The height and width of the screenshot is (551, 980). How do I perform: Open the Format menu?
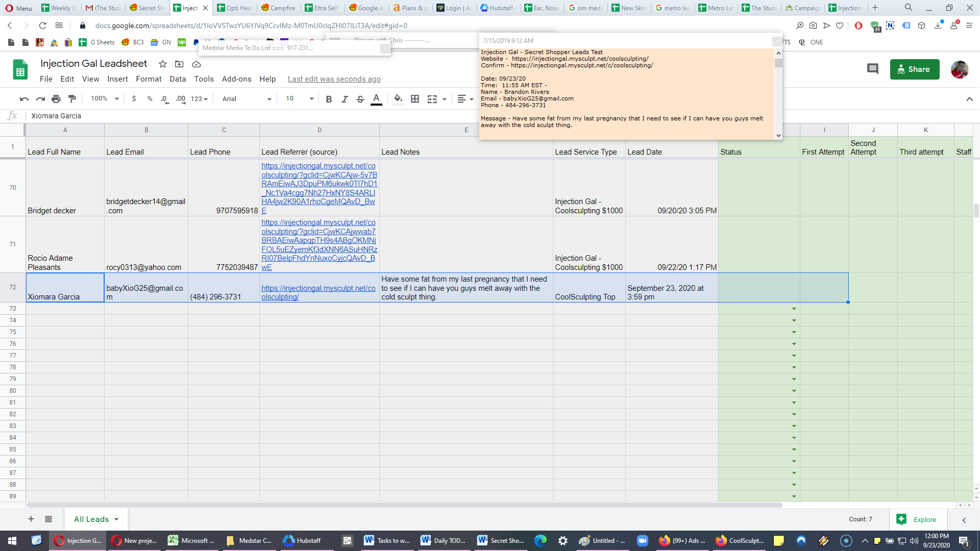tap(149, 79)
